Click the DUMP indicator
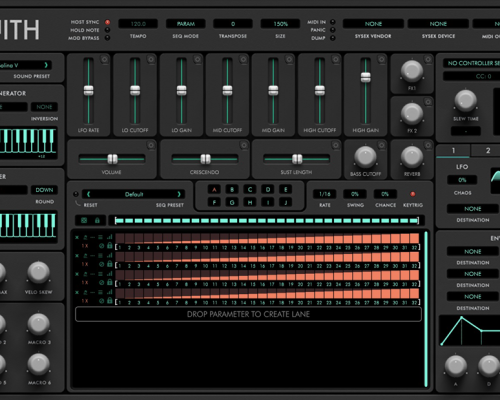This screenshot has width=500, height=400. (x=332, y=38)
